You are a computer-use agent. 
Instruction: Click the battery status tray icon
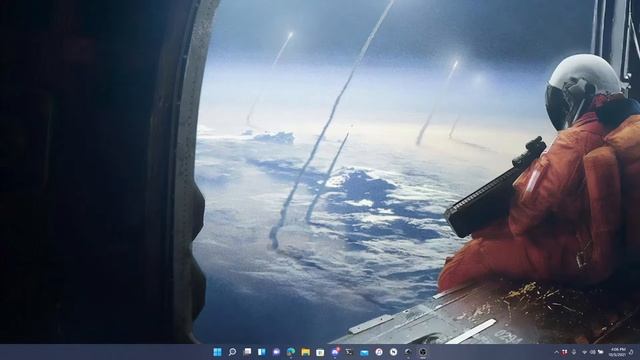click(600, 352)
